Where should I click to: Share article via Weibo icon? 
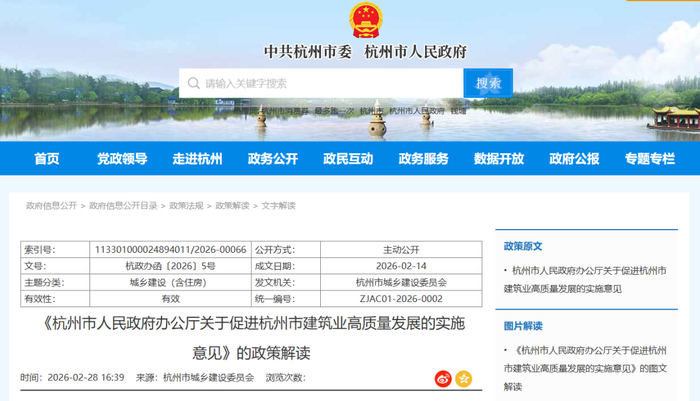point(443,378)
